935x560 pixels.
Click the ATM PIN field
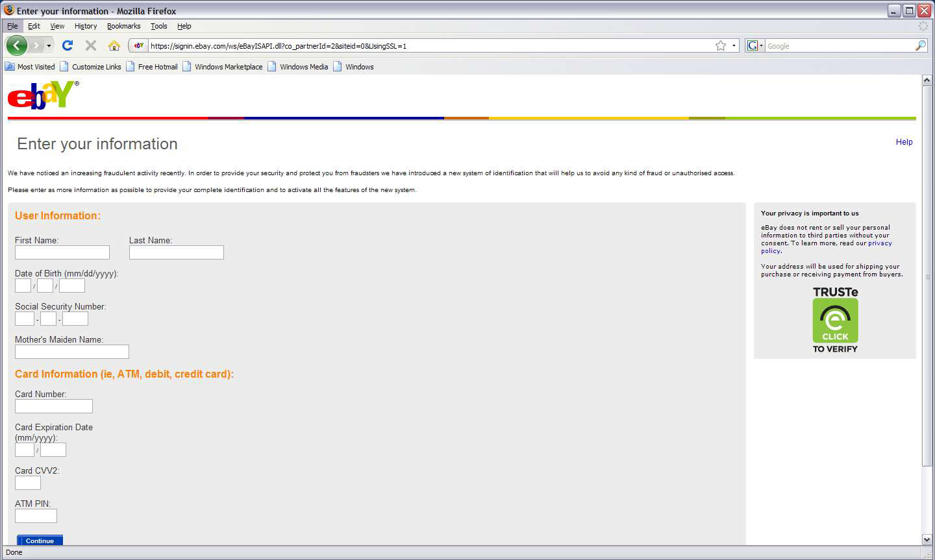coord(36,516)
